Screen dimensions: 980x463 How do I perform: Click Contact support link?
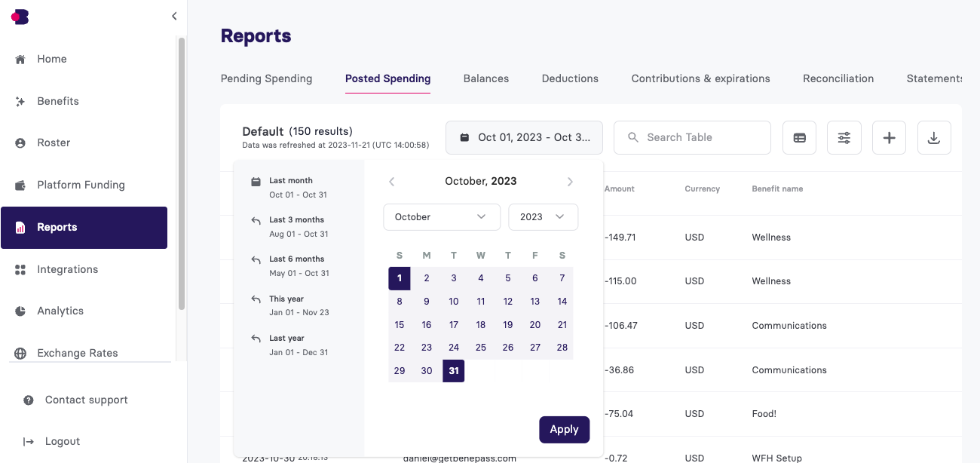click(x=86, y=400)
